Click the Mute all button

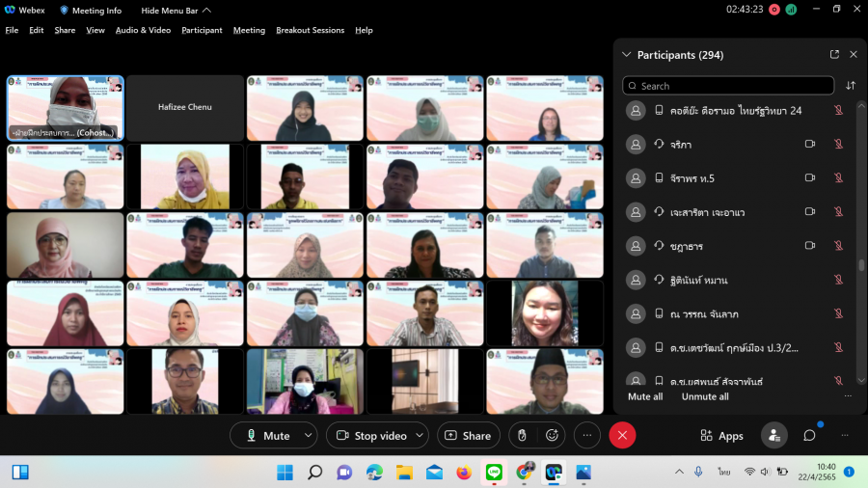pyautogui.click(x=645, y=396)
